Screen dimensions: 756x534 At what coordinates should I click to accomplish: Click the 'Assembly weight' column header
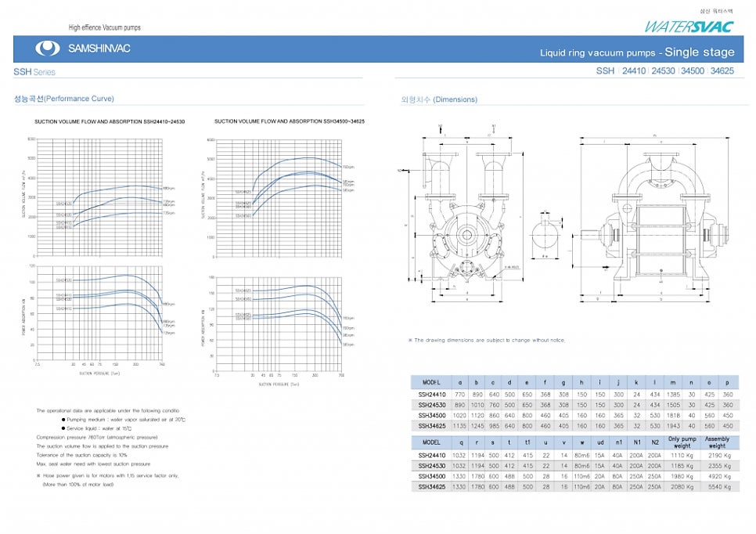click(717, 442)
